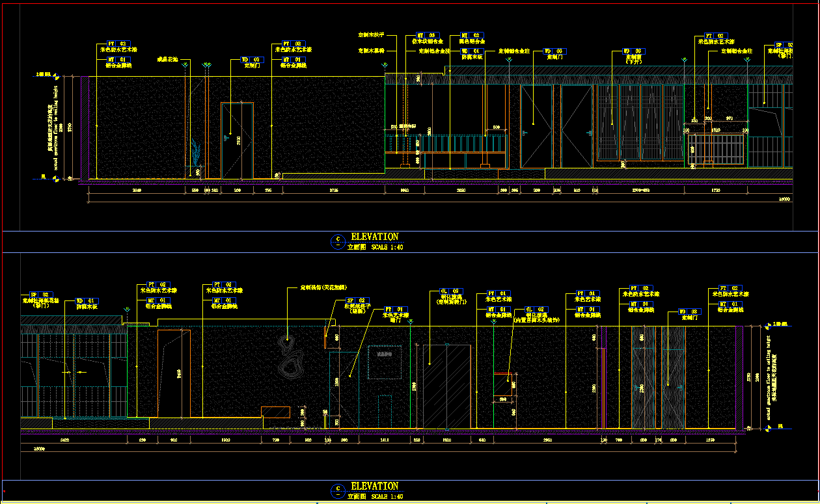Click the decorative wall art swirl in lower elevation
The width and height of the screenshot is (820, 504).
point(289,361)
